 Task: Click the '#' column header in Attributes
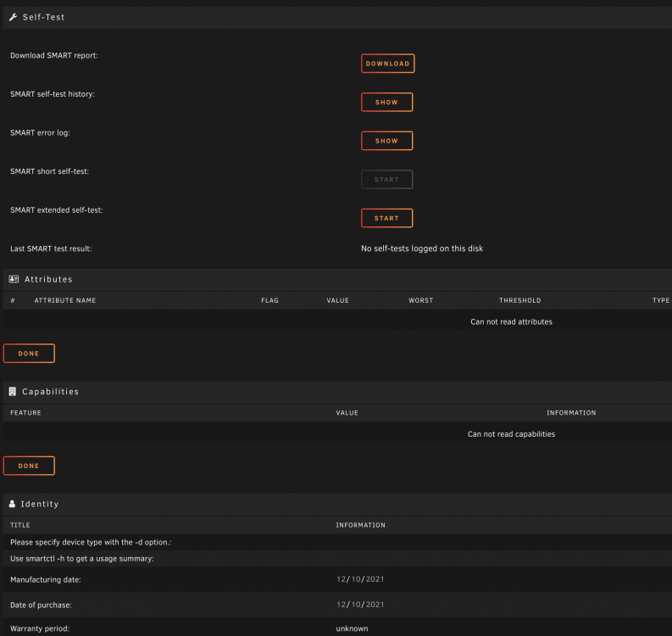tap(13, 300)
